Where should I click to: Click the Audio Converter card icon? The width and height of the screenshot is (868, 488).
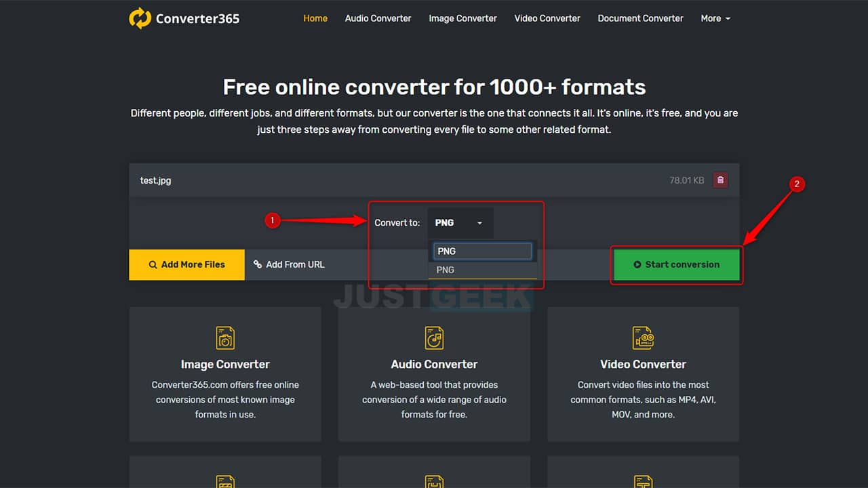[434, 338]
